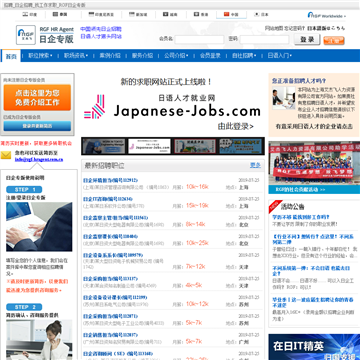Click the 天津 location in 7k~12k row
This screenshot has height=360, width=360.
coord(244,267)
